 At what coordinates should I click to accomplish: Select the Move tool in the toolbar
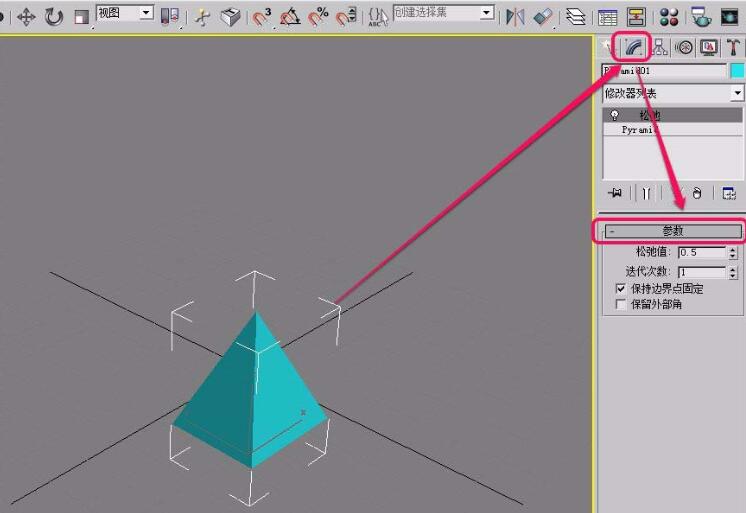[26, 18]
